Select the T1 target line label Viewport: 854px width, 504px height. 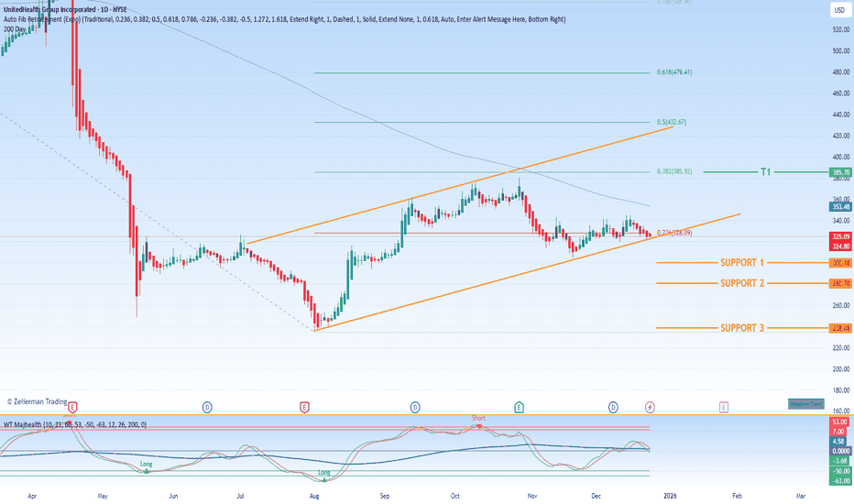[764, 172]
